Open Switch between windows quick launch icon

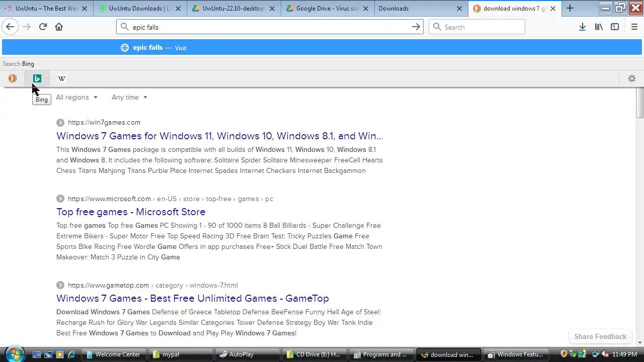(48, 354)
